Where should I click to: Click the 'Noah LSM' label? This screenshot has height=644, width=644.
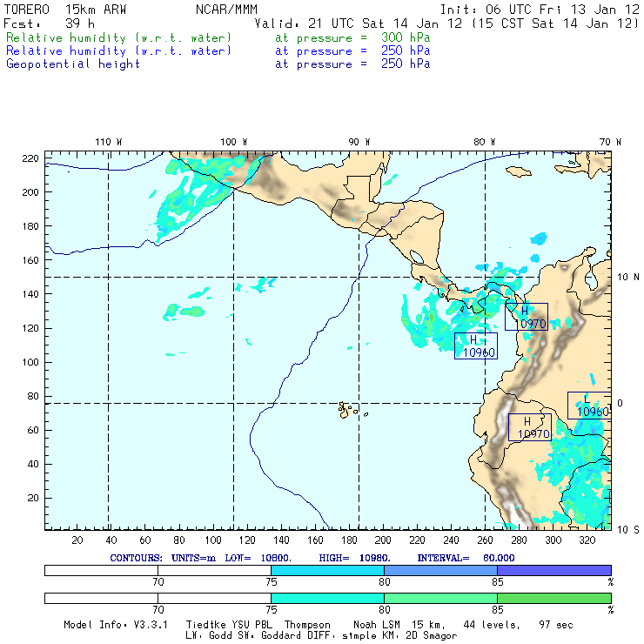(x=377, y=625)
